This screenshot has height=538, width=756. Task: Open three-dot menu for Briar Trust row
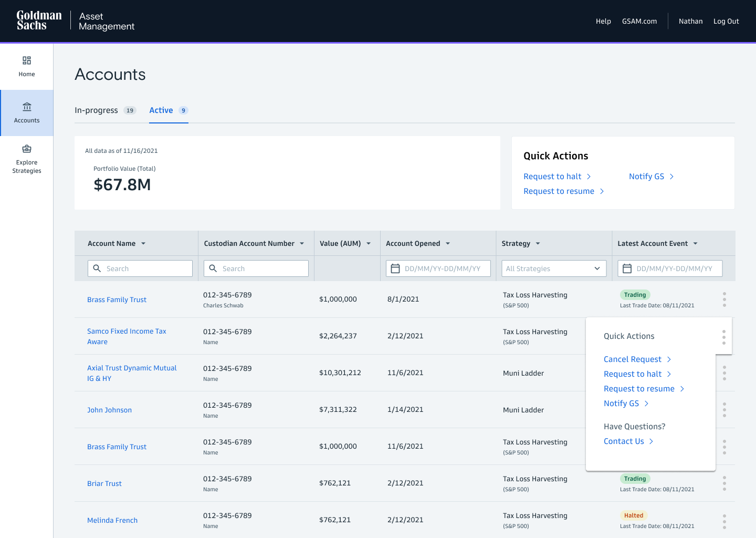point(724,483)
